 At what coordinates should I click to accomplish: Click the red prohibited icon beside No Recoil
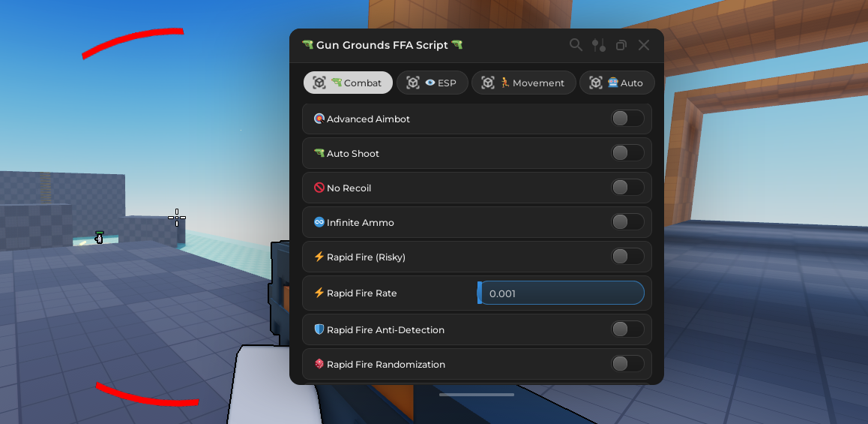click(319, 188)
